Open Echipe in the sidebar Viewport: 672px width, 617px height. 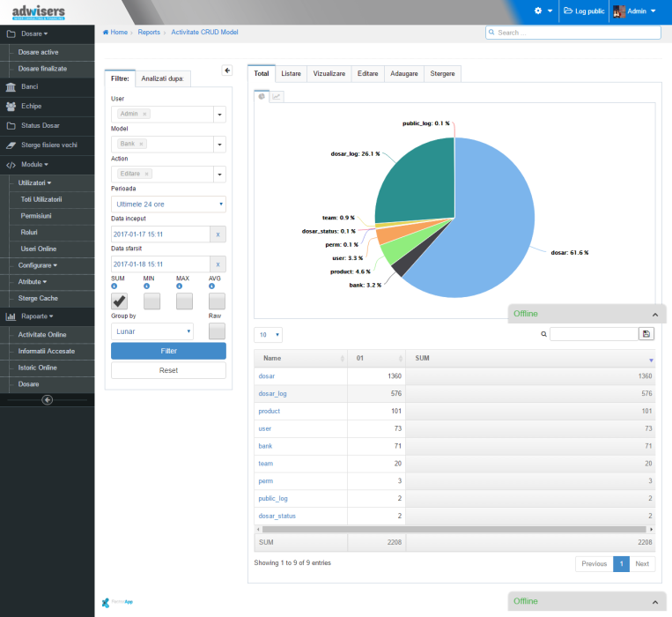click(48, 107)
